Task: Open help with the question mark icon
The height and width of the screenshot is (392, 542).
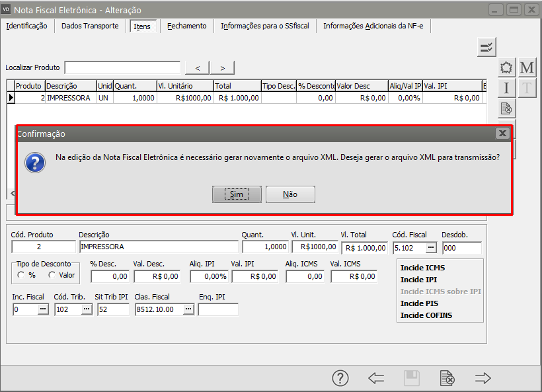Action: coord(340,377)
